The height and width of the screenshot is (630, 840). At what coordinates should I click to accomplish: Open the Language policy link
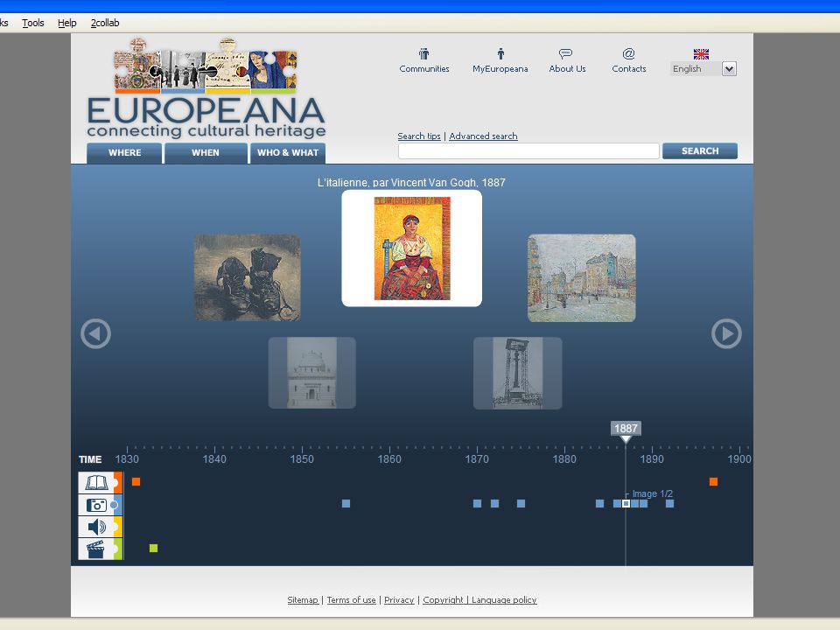pos(504,600)
